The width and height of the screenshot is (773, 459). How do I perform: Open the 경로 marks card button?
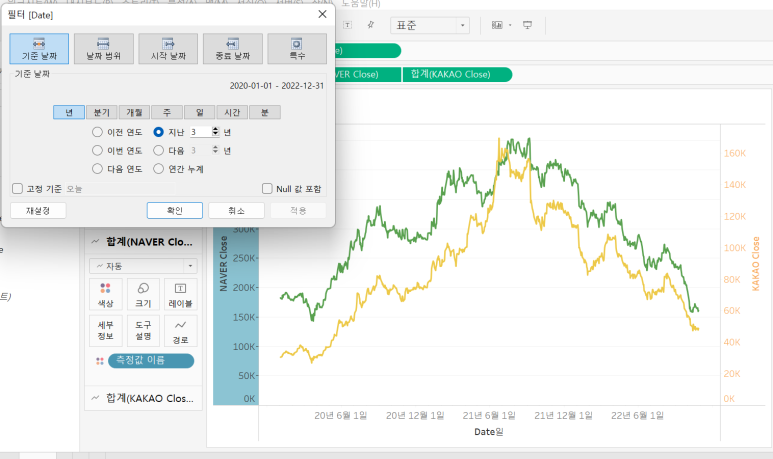[180, 331]
